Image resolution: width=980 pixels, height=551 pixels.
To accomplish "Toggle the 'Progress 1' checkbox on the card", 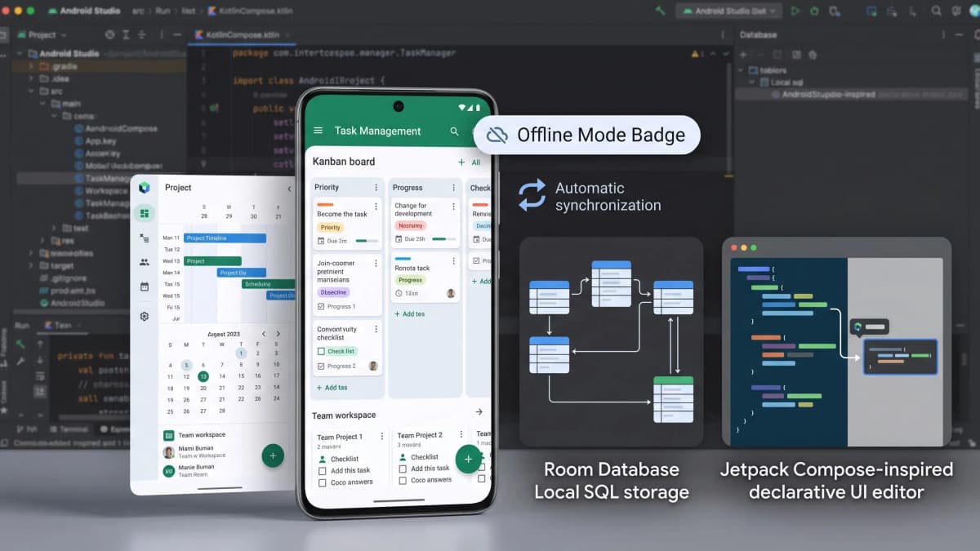I will coord(321,307).
